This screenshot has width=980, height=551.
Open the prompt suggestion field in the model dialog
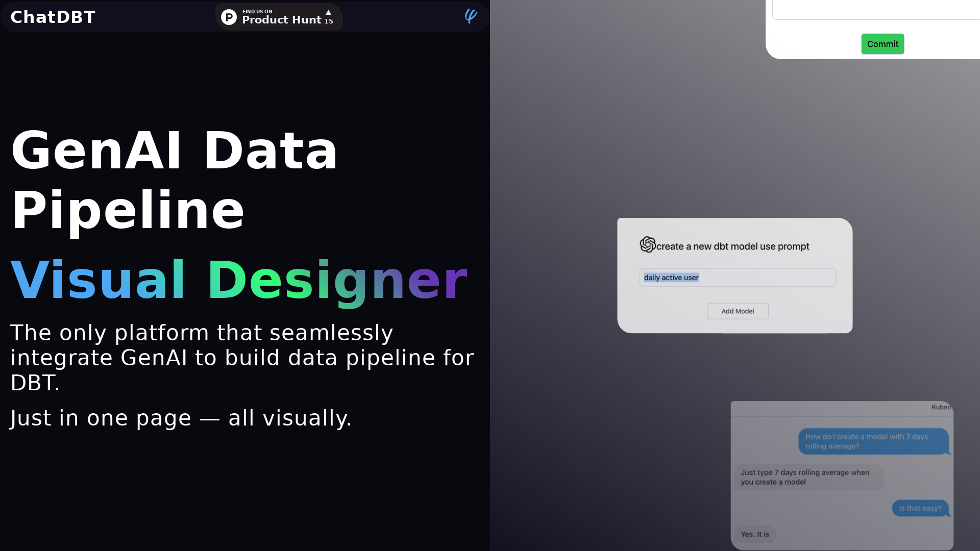(x=737, y=277)
